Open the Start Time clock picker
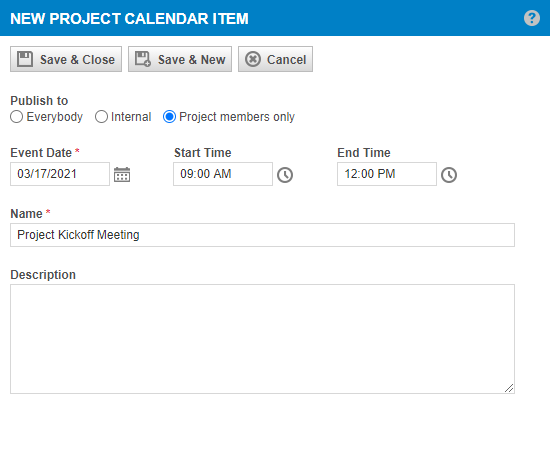This screenshot has width=550, height=470. tap(285, 175)
